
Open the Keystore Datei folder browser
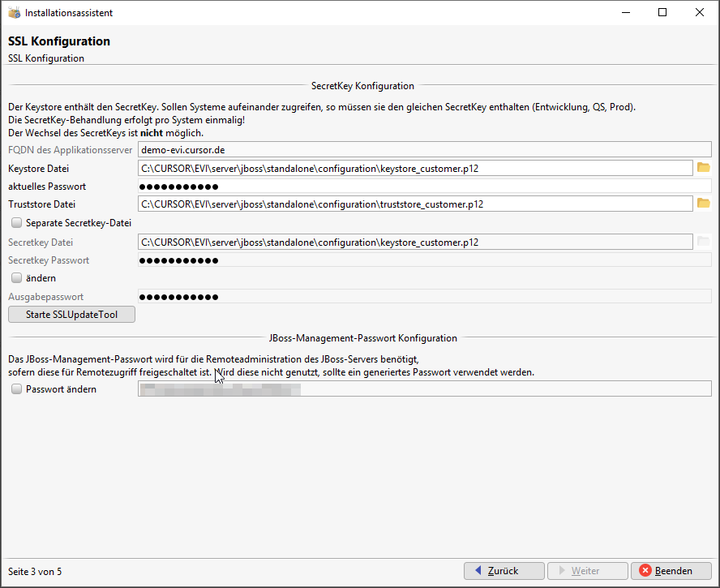pos(703,168)
